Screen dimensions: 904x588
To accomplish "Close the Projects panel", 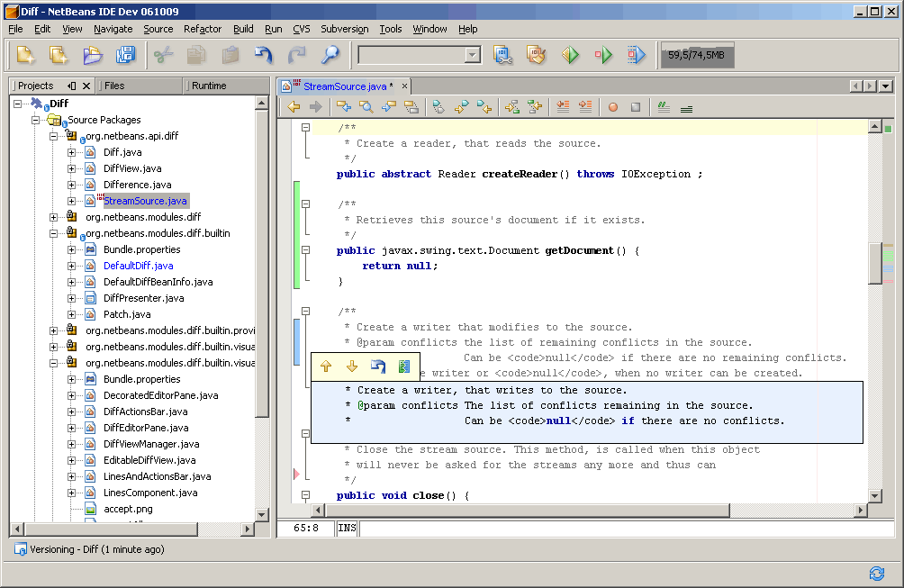I will [x=86, y=86].
